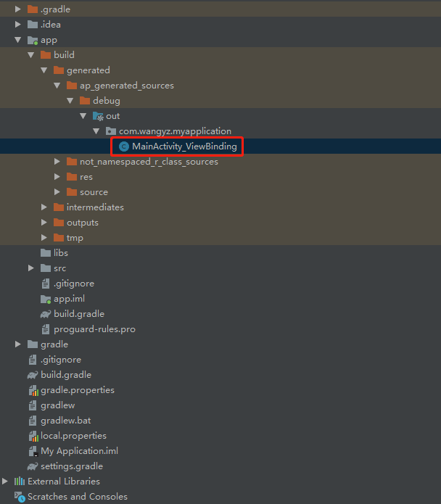
Task: Expand the .gradle folder arrow
Action: point(18,9)
